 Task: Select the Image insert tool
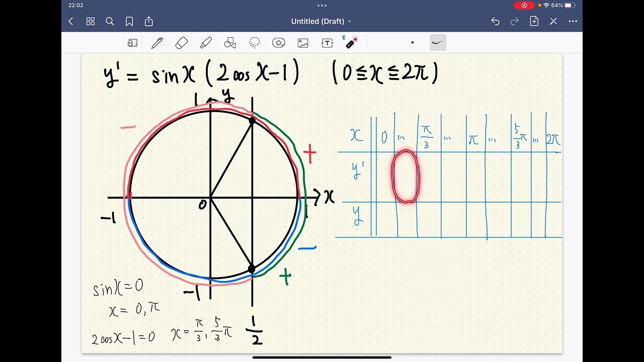click(x=303, y=43)
